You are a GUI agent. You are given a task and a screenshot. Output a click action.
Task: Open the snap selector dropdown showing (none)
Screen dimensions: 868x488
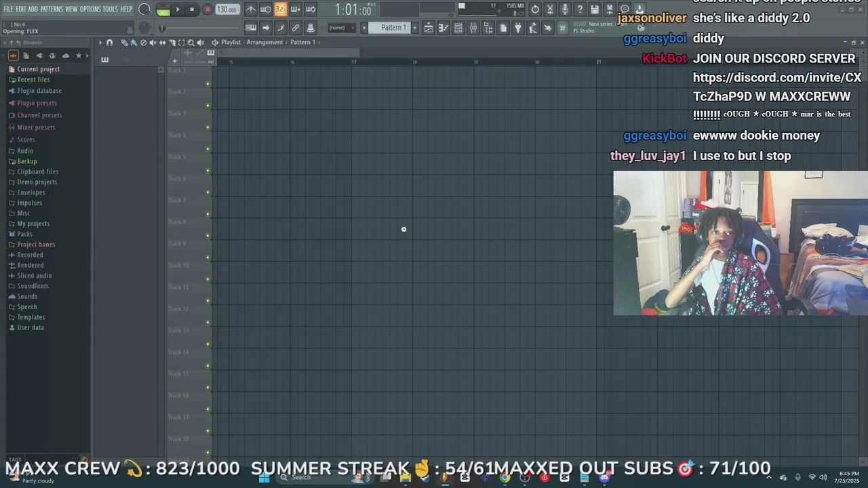click(x=342, y=28)
